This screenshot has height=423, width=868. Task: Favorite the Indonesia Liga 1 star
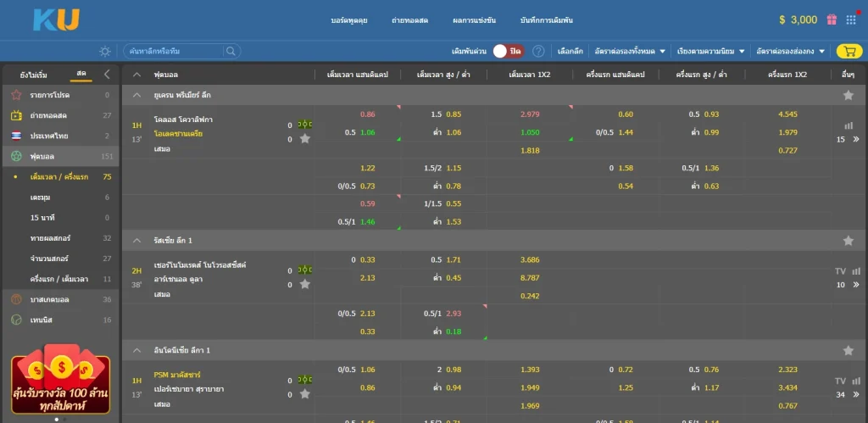coord(848,350)
